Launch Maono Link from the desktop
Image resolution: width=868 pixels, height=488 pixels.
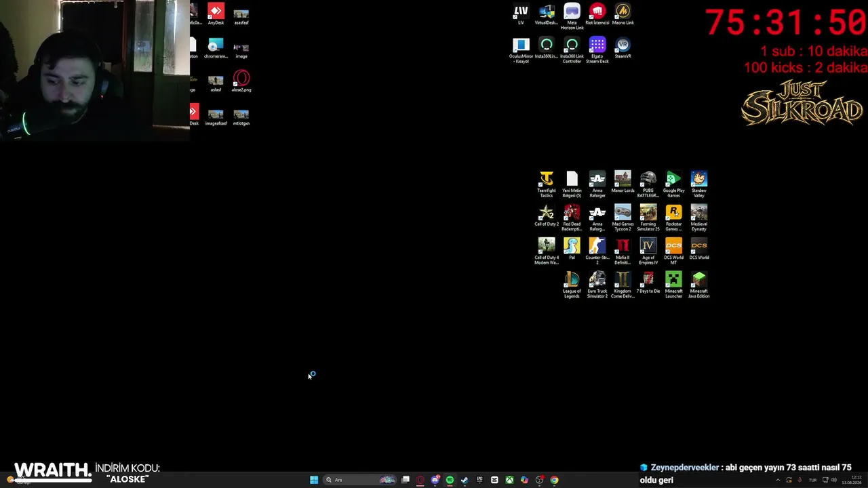click(623, 14)
